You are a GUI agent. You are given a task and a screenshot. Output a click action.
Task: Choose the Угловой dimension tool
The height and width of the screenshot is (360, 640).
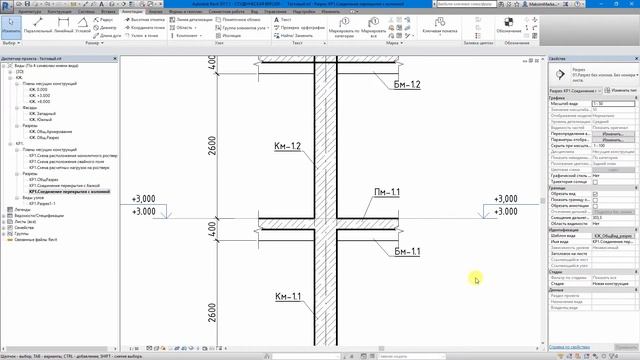tap(83, 25)
